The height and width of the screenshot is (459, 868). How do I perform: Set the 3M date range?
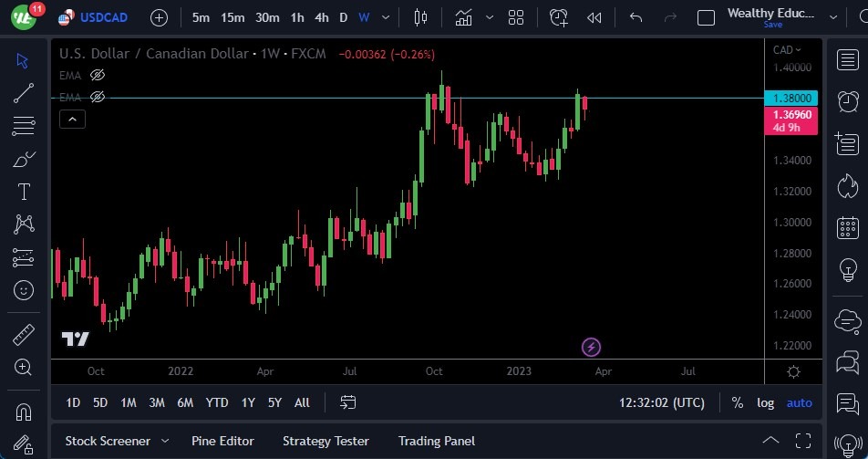point(157,403)
